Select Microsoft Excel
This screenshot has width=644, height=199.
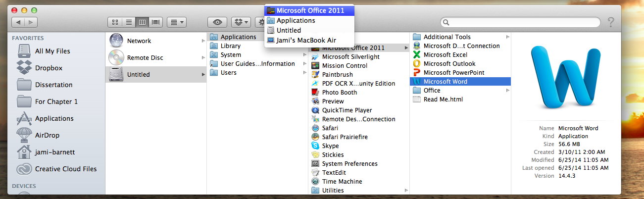pyautogui.click(x=460, y=54)
